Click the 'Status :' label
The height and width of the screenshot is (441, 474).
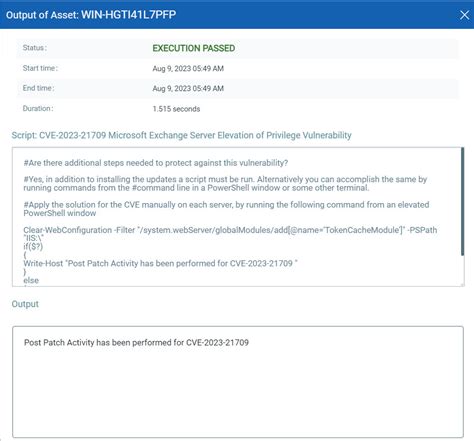pyautogui.click(x=35, y=48)
